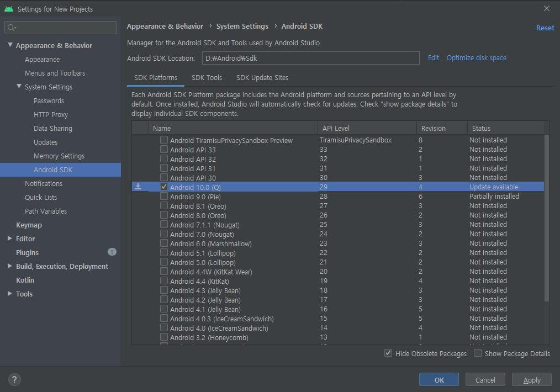
Task: Click Optimize disk space link
Action: click(476, 58)
